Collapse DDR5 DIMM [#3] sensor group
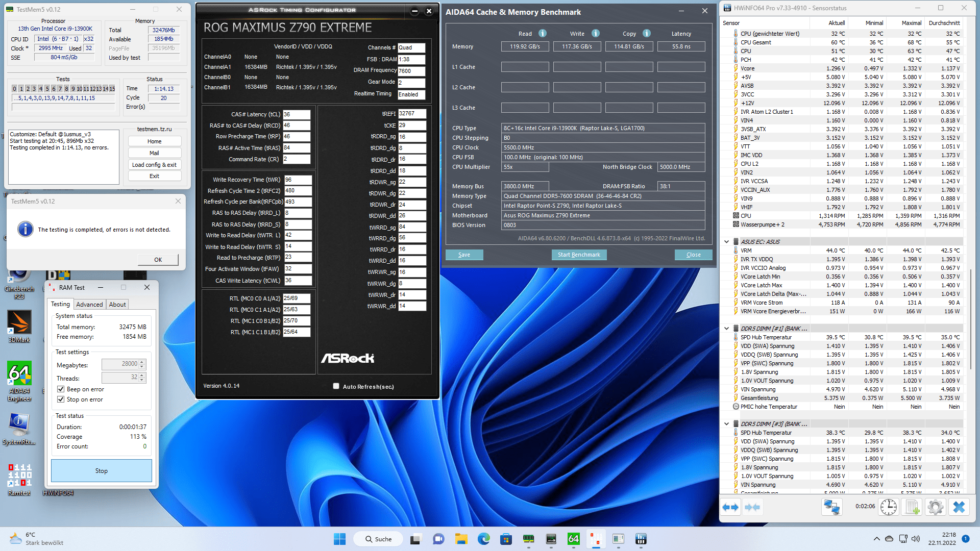Screen dimensions: 980x551 pyautogui.click(x=726, y=424)
